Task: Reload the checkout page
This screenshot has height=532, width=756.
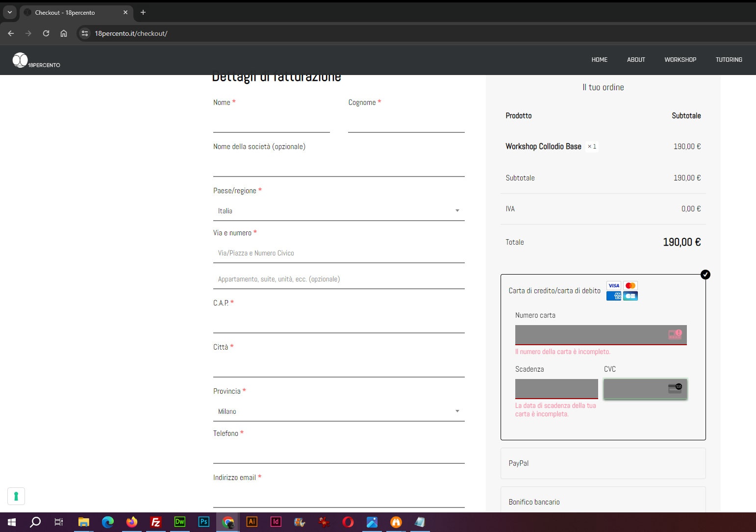Action: (x=46, y=33)
